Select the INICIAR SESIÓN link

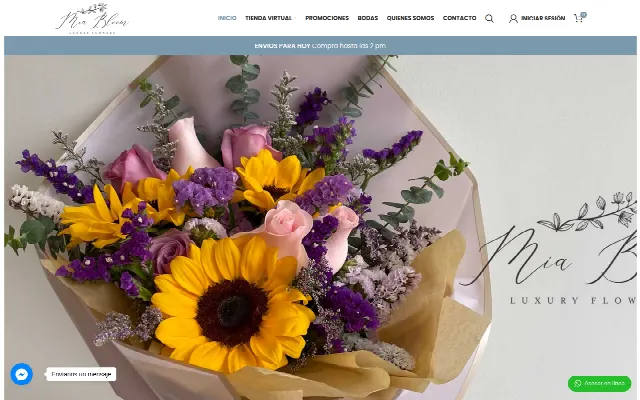(543, 18)
